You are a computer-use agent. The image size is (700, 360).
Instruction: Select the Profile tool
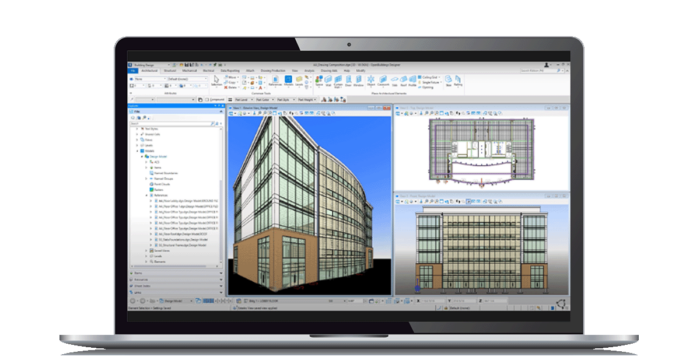(x=412, y=81)
